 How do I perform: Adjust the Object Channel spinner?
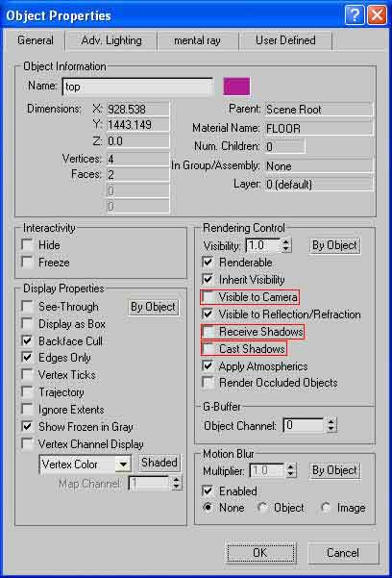pyautogui.click(x=331, y=426)
